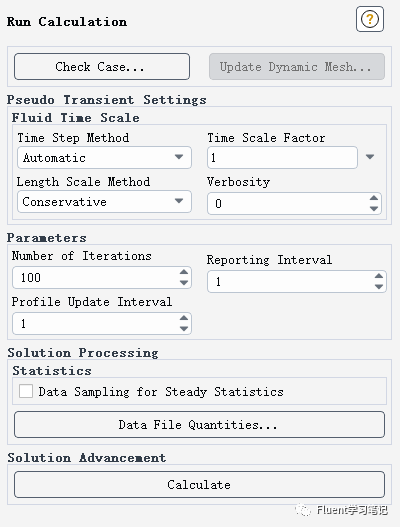Click the Check Case button
Screen dimensions: 400x527
point(102,67)
